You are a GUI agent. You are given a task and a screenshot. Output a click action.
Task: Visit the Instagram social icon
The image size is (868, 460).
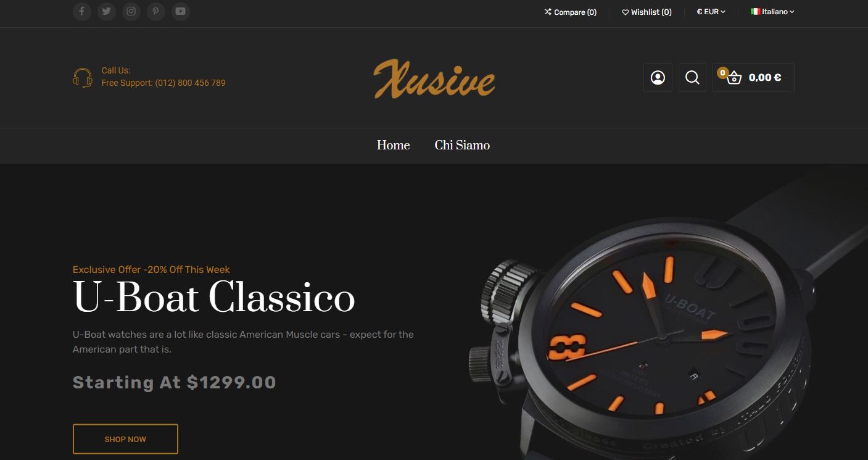[x=131, y=11]
